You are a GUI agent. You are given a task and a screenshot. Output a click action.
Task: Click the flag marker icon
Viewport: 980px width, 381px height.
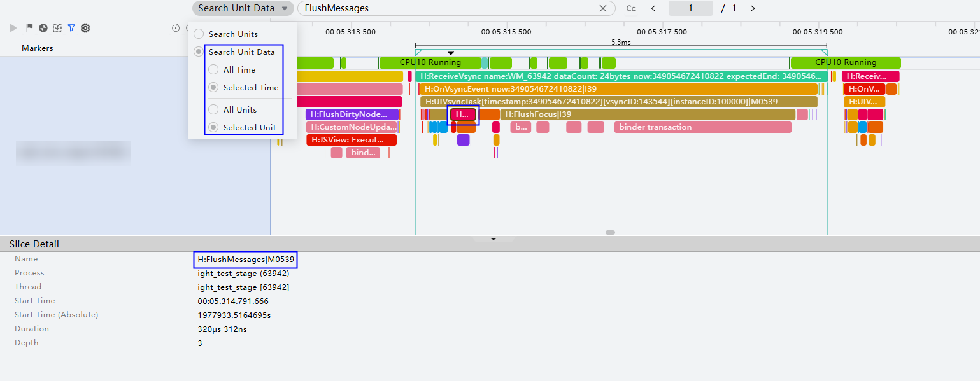click(x=29, y=28)
